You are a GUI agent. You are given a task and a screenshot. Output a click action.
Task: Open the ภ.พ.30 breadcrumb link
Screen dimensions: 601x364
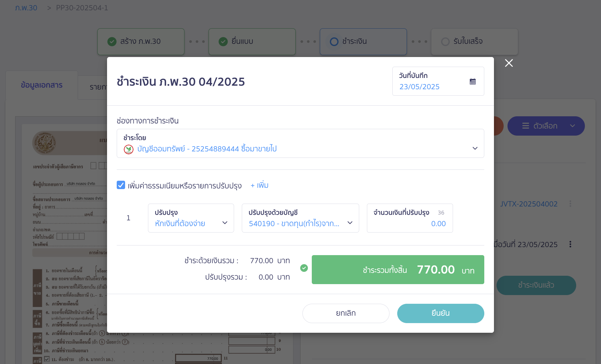point(26,8)
